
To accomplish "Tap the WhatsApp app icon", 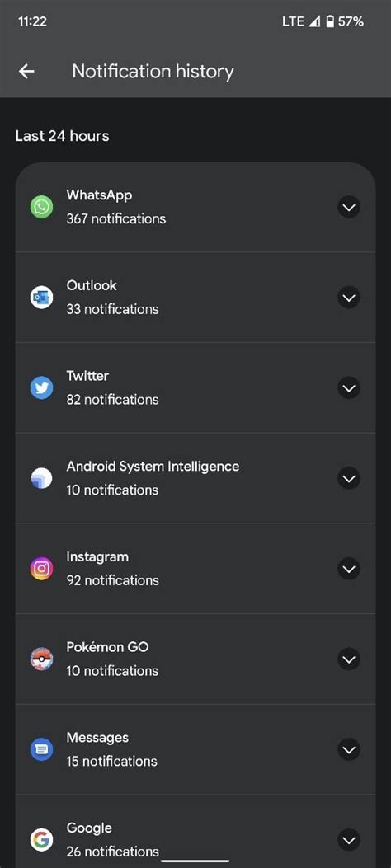I will [x=41, y=207].
